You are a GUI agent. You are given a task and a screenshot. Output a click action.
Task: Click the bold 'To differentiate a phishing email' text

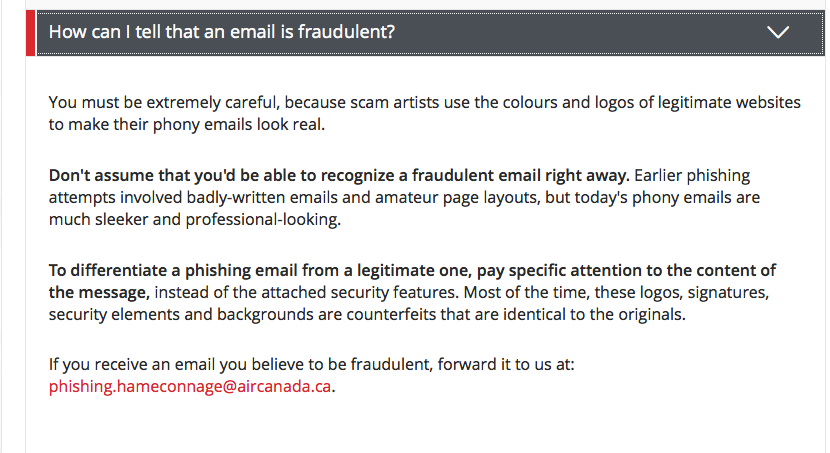click(412, 270)
